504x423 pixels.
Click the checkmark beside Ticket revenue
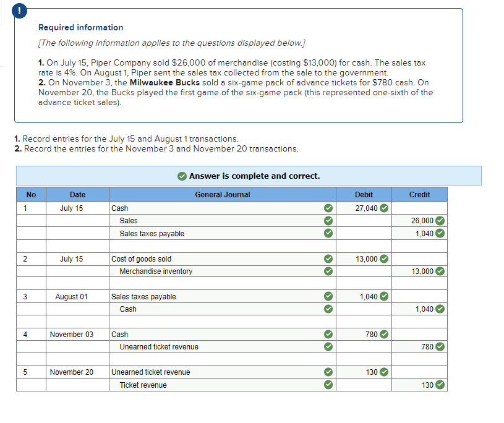(328, 384)
